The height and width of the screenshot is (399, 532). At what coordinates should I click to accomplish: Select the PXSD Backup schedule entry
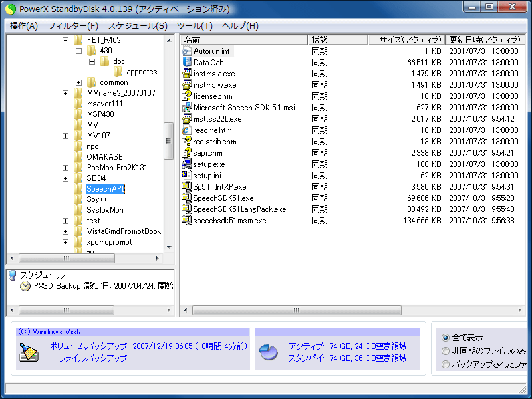(104, 286)
